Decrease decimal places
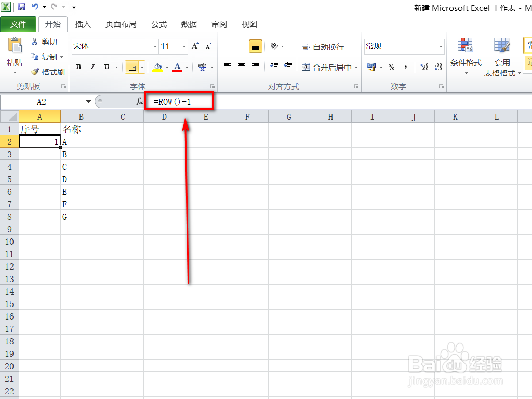The height and width of the screenshot is (399, 532). click(438, 67)
